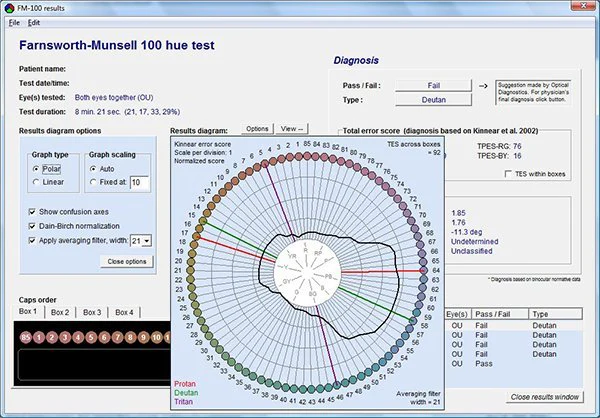Select cap 9 in caps order strip

(x=143, y=338)
